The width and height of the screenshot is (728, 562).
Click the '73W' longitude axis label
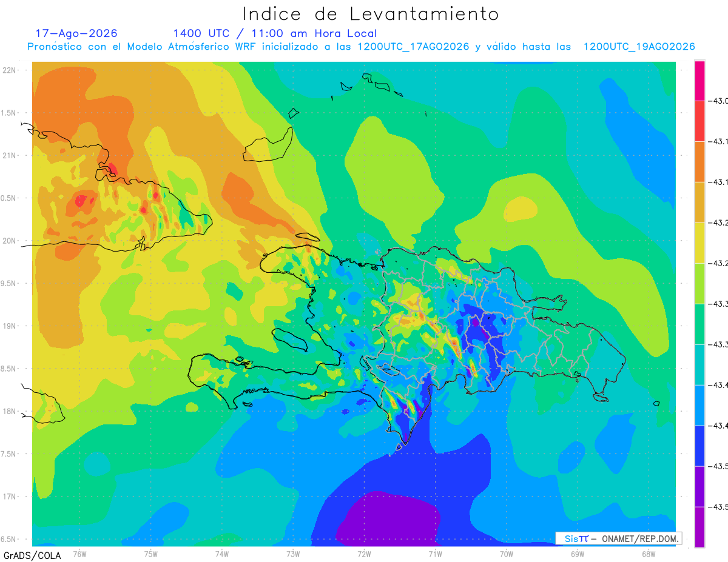293,554
